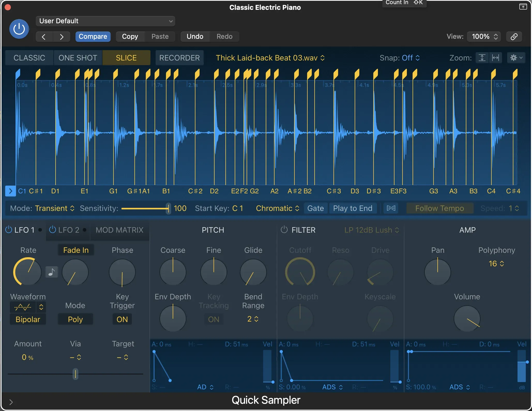532x411 pixels.
Task: Adjust the Pitch Fine knob
Action: tap(214, 272)
